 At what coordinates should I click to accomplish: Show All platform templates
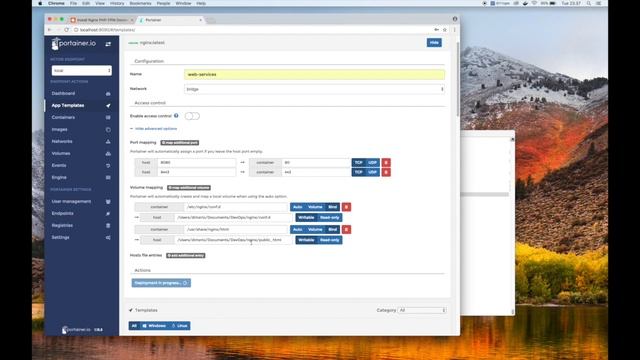pyautogui.click(x=134, y=326)
